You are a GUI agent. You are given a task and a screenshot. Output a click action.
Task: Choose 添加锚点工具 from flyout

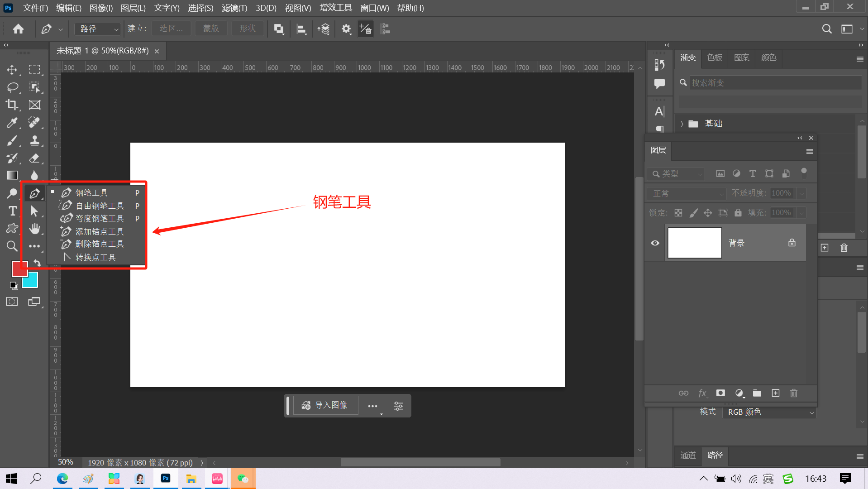pyautogui.click(x=99, y=231)
